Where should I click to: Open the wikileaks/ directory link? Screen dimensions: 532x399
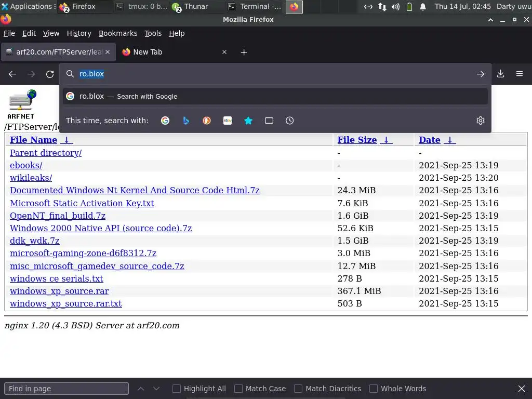[31, 178]
